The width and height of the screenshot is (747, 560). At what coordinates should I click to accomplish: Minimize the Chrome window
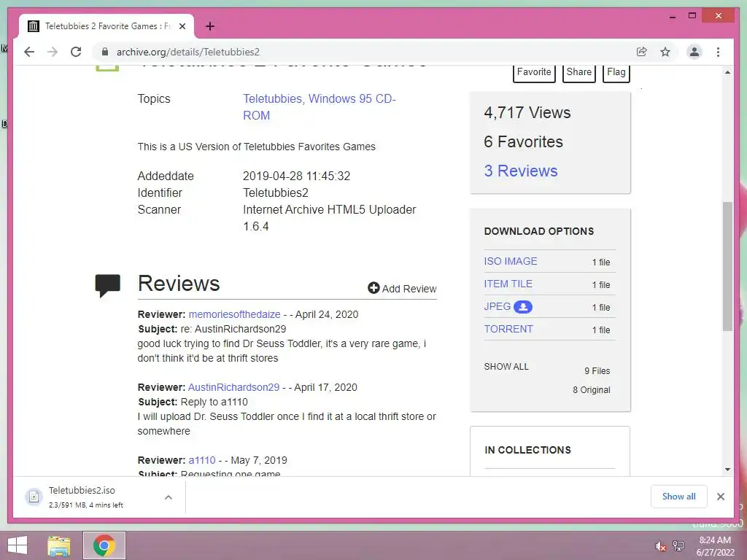click(x=672, y=16)
